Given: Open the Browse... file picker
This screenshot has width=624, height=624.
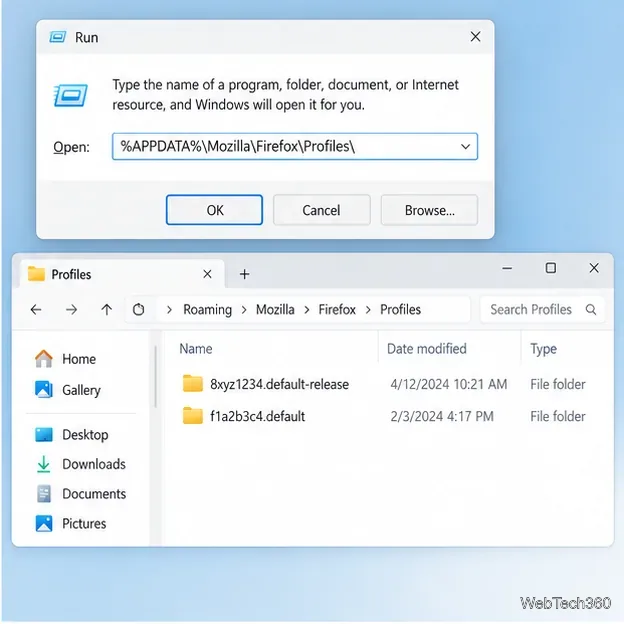Looking at the screenshot, I should tap(429, 210).
